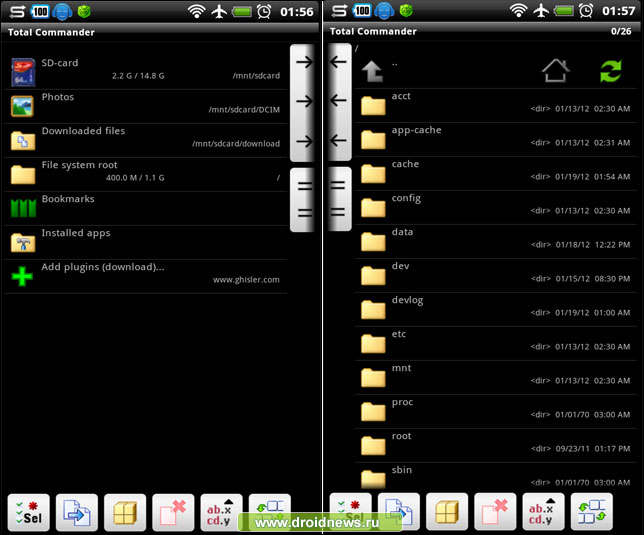Click the Delete button in left toolbar
The height and width of the screenshot is (535, 644).
pos(173,512)
